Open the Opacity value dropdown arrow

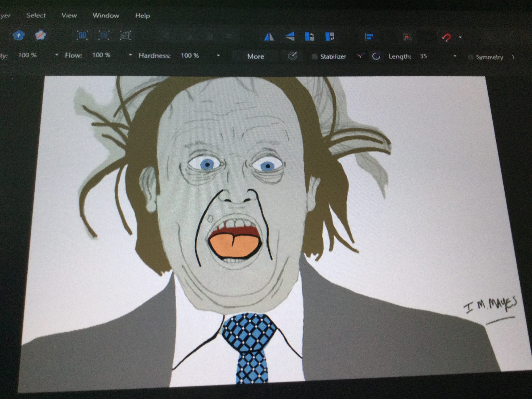(57, 55)
